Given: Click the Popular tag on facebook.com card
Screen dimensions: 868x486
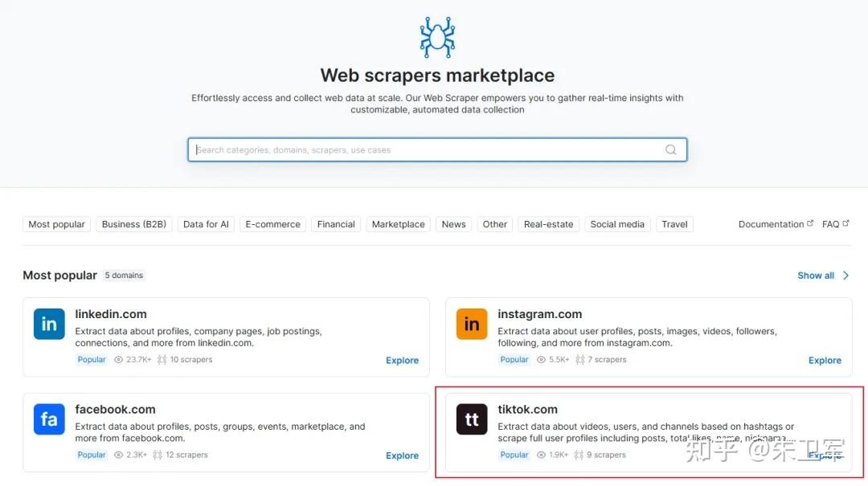Looking at the screenshot, I should 92,455.
